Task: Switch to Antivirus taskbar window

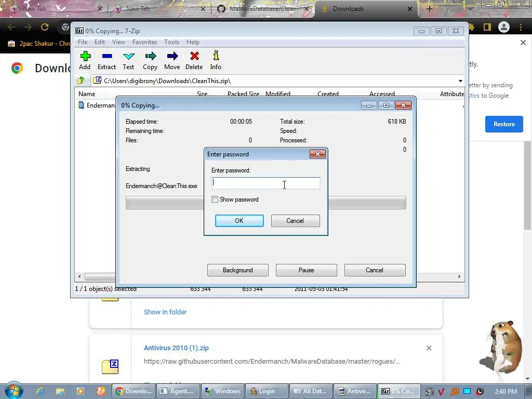Action: tap(355, 391)
